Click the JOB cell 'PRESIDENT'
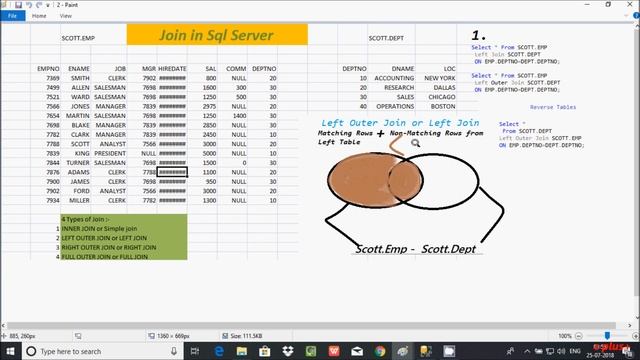 [x=110, y=153]
